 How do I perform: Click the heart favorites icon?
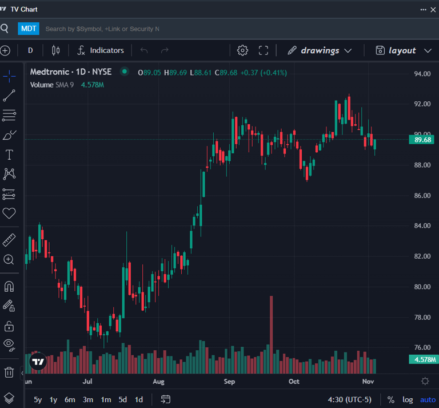click(x=9, y=213)
